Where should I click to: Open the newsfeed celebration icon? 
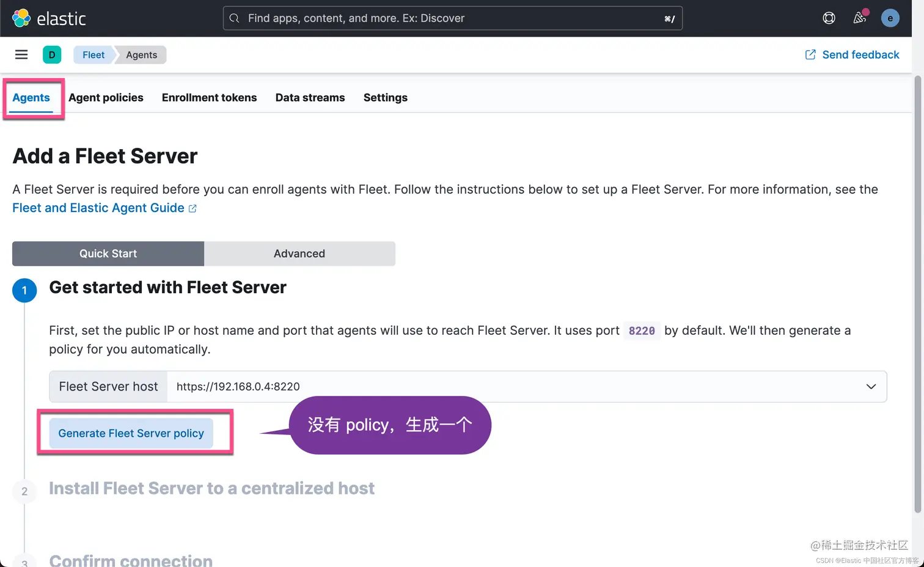click(x=860, y=18)
